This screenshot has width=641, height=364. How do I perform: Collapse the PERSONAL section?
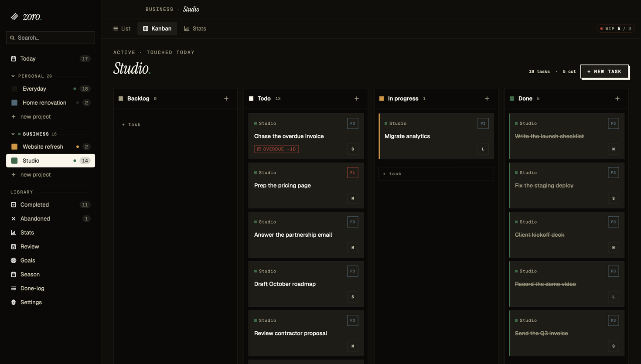(x=13, y=76)
